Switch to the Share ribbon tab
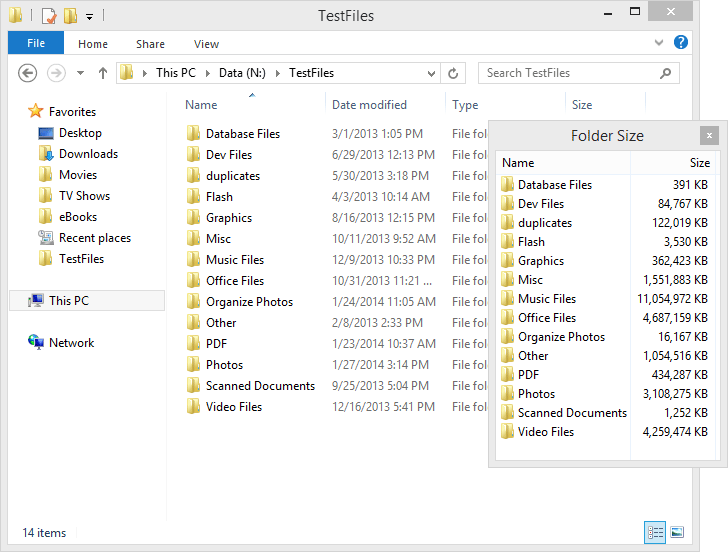The height and width of the screenshot is (552, 728). click(x=150, y=44)
